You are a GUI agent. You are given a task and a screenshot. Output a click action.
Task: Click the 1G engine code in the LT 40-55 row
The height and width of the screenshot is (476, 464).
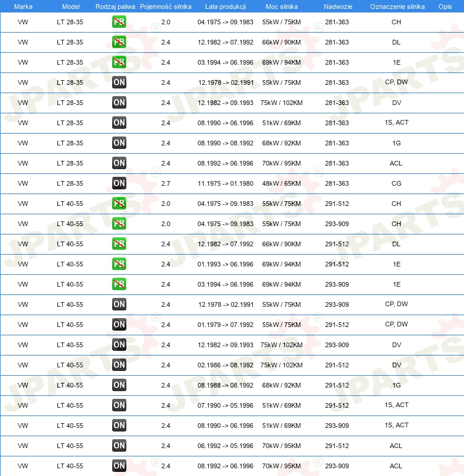396,385
